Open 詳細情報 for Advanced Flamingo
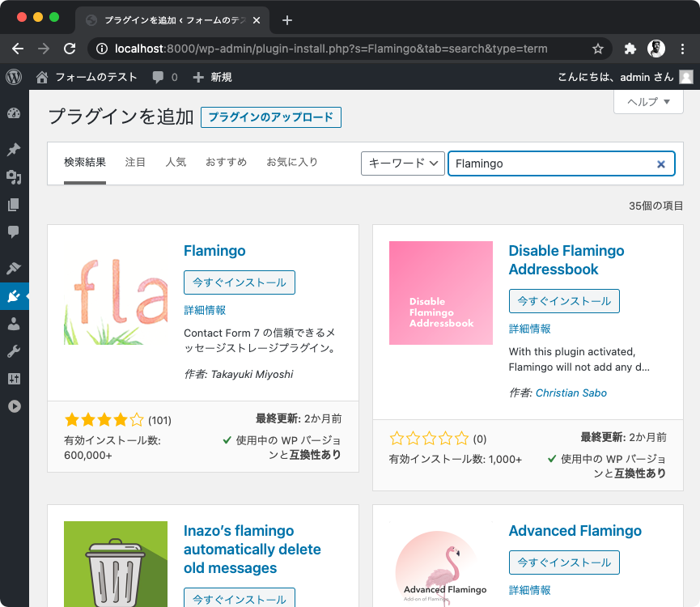Viewport: 700px width, 607px height. click(x=530, y=590)
